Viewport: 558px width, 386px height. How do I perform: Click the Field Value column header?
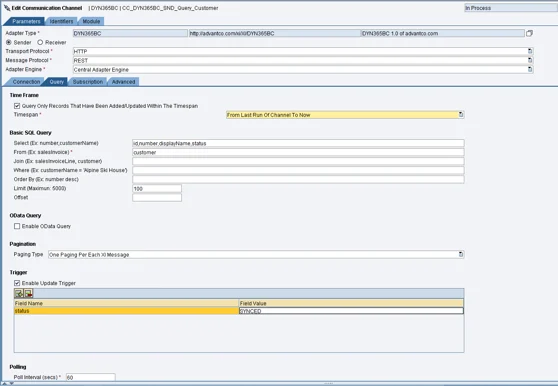pyautogui.click(x=351, y=303)
